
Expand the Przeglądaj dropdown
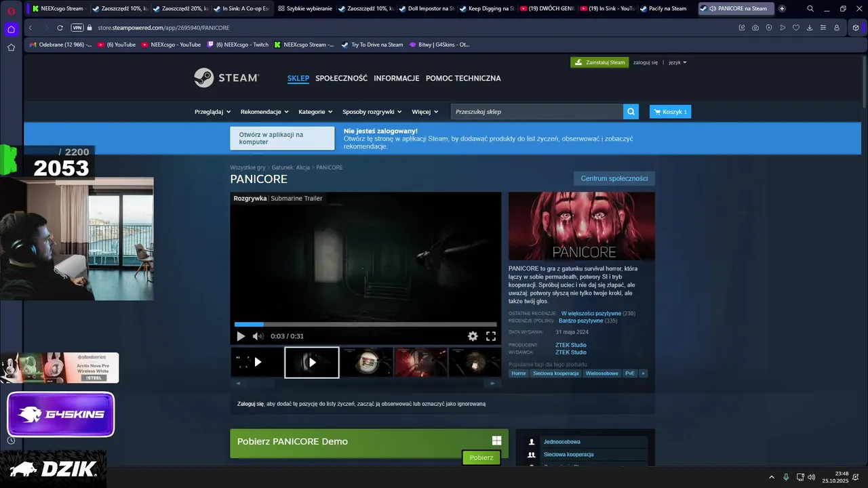[x=212, y=112]
